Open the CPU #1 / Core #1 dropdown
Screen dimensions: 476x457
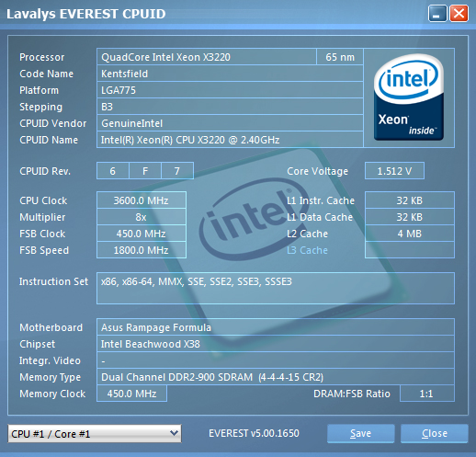click(95, 434)
